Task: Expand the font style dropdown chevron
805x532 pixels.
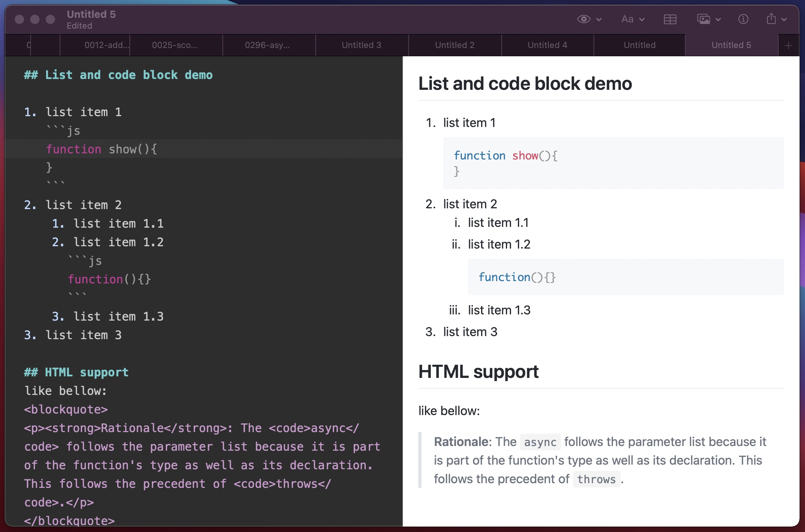Action: point(642,19)
